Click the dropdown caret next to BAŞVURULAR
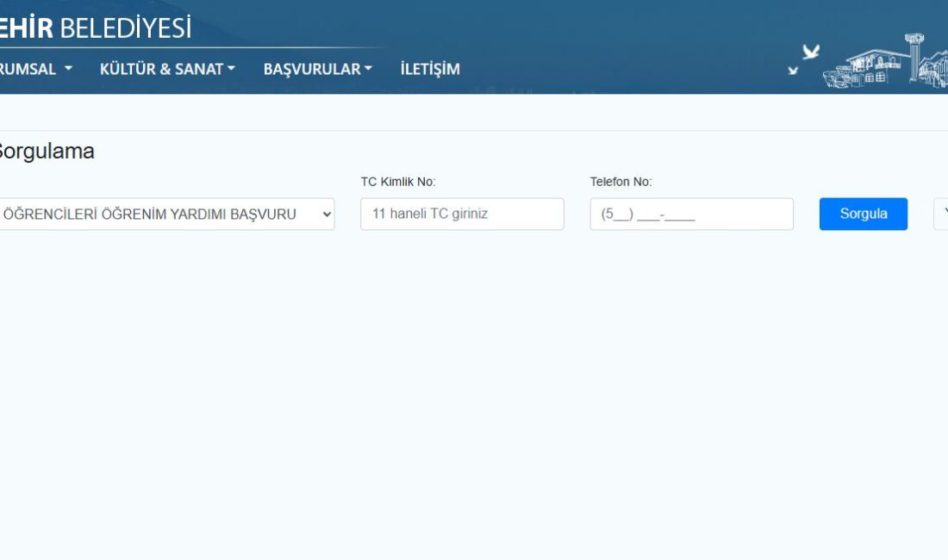Image resolution: width=948 pixels, height=560 pixels. 368,67
